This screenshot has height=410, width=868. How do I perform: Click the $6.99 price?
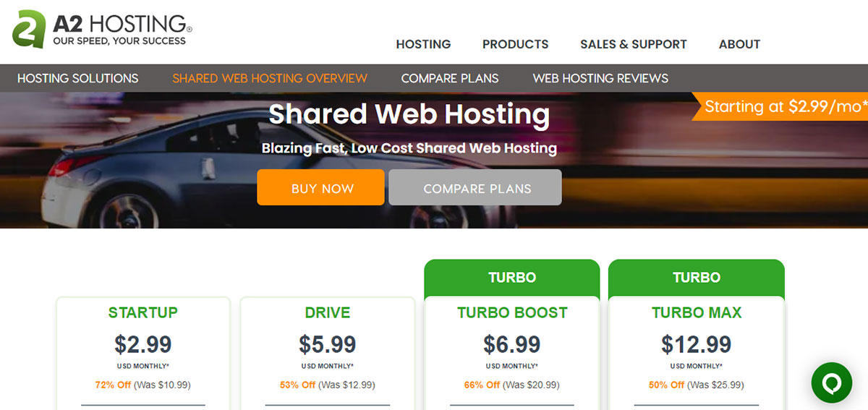(x=512, y=344)
